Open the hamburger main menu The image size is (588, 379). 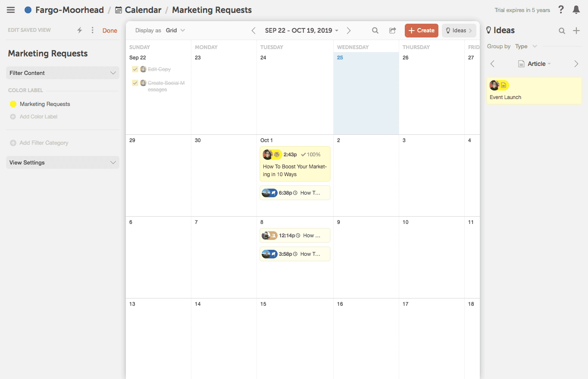[11, 10]
